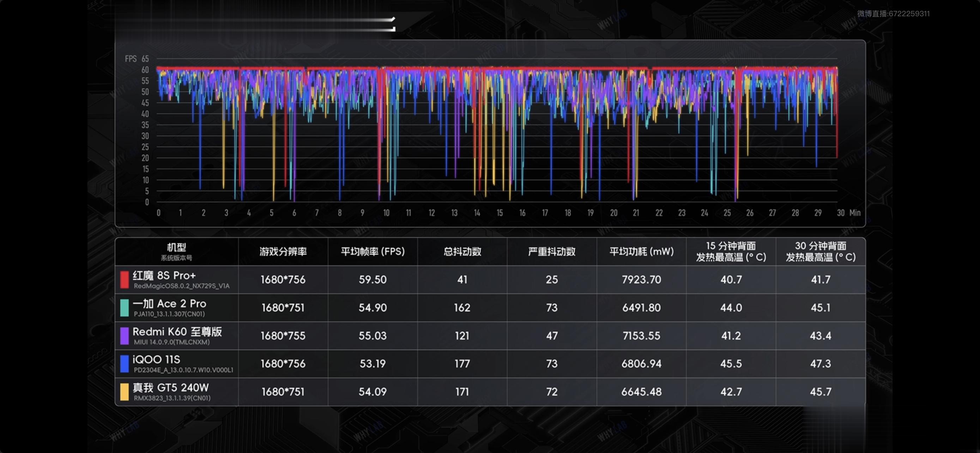Viewport: 980px width, 453px height.
Task: Click total jitter count 171
Action: (x=462, y=392)
